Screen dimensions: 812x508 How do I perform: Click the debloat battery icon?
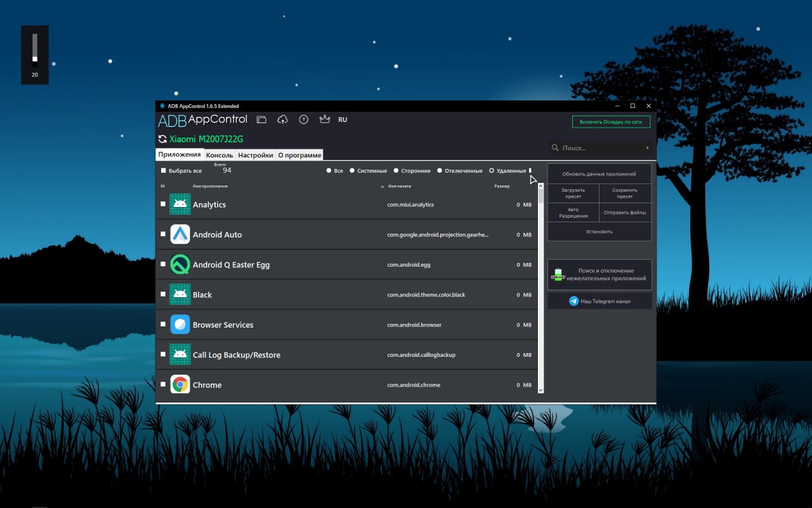pos(558,274)
